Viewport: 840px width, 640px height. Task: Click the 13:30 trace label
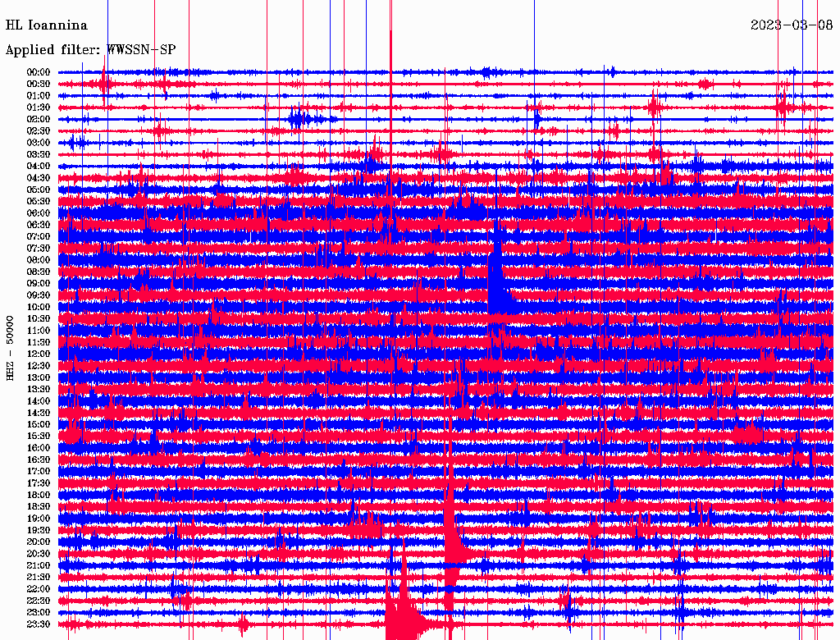[39, 389]
